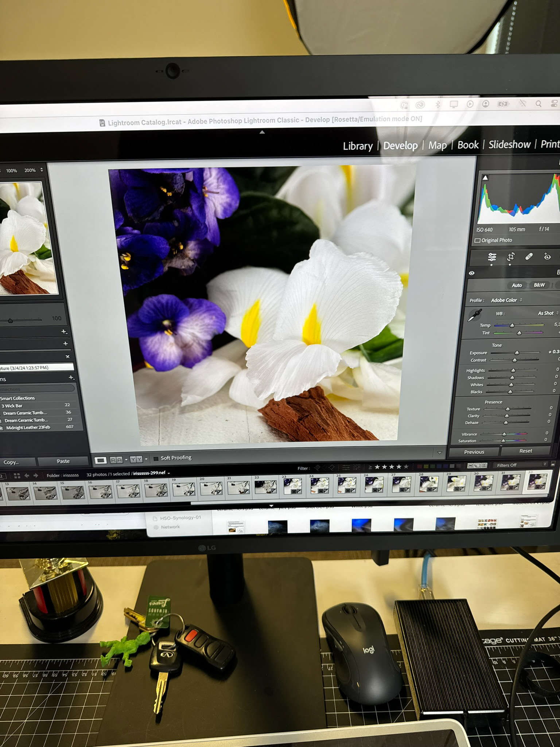Click the Paste button
560x747 pixels.
click(63, 461)
